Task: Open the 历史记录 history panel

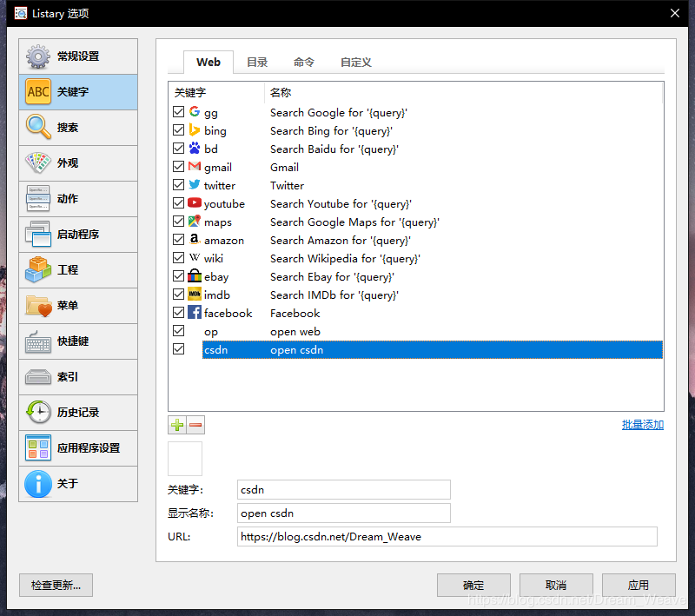Action: pyautogui.click(x=77, y=413)
